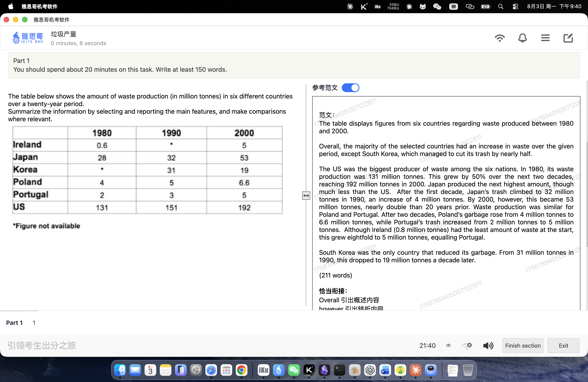Open Spotlight search in the menu bar

tap(501, 6)
